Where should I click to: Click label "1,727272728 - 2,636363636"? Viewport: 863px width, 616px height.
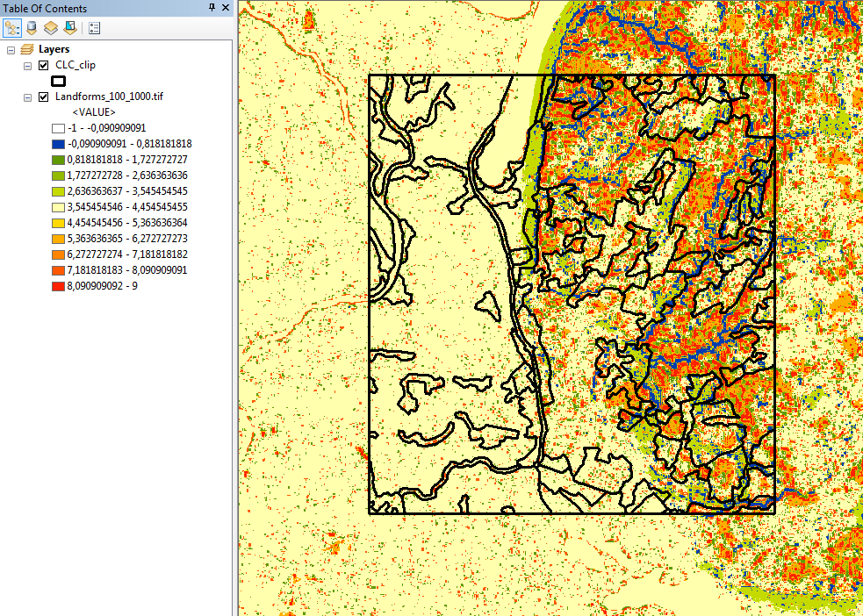coord(127,176)
